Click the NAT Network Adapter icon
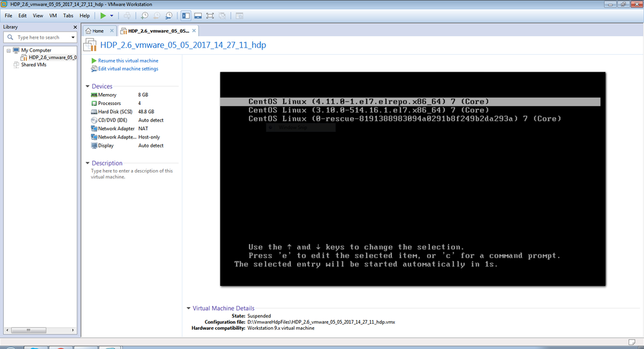The image size is (644, 349). (94, 128)
